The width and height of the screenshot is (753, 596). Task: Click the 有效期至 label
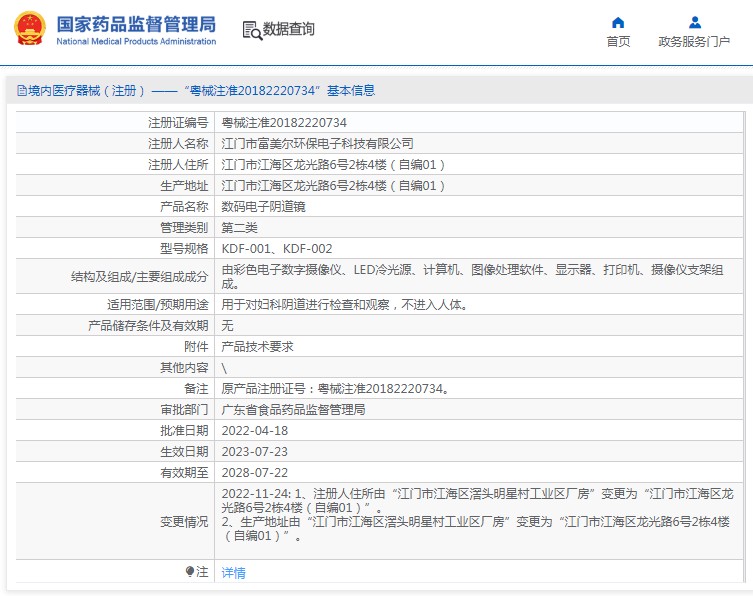pos(184,473)
